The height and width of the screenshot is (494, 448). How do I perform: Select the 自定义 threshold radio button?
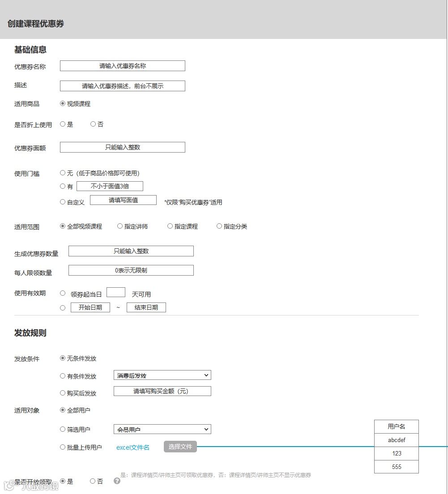tap(62, 202)
